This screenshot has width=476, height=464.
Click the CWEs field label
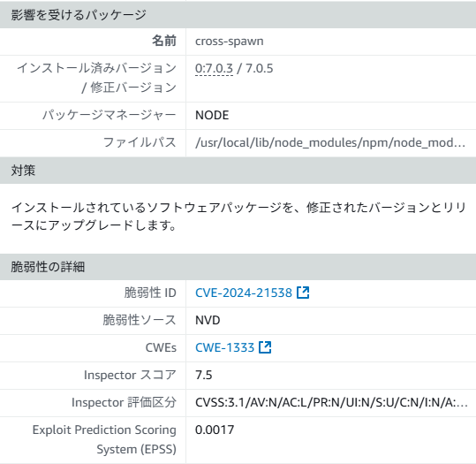pos(161,347)
